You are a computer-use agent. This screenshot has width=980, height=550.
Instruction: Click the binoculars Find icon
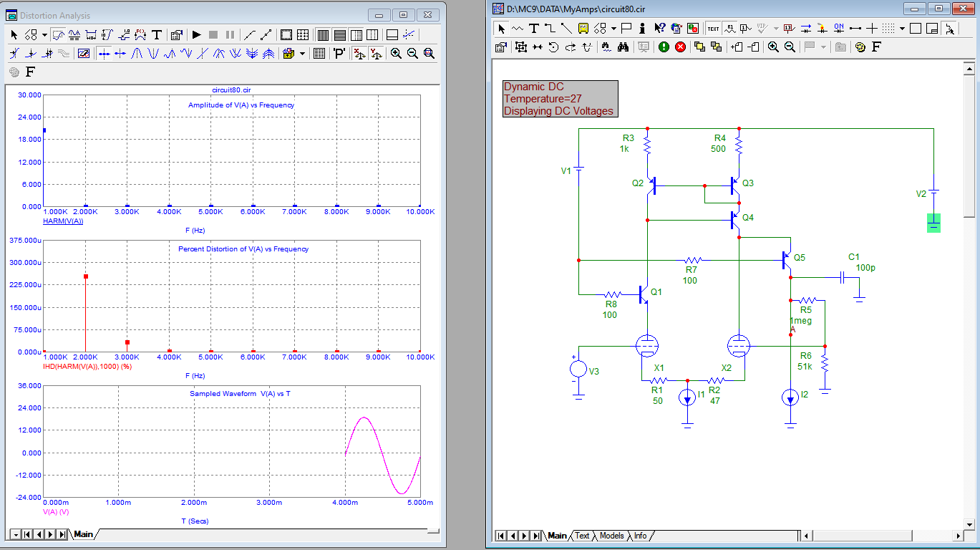click(x=623, y=47)
